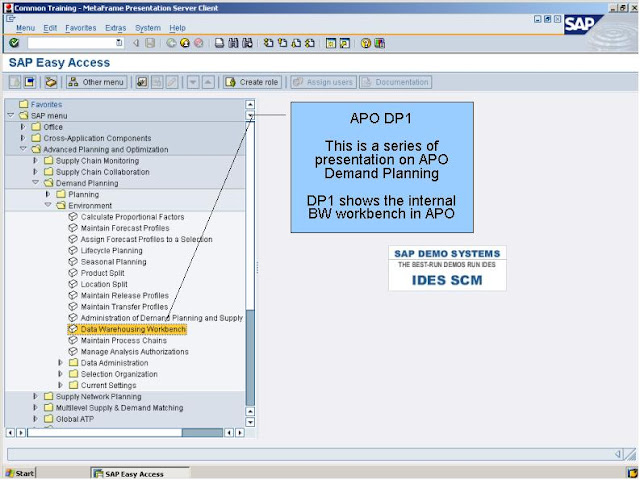
Task: Expand the Supply Chain Collaboration folder
Action: point(35,172)
